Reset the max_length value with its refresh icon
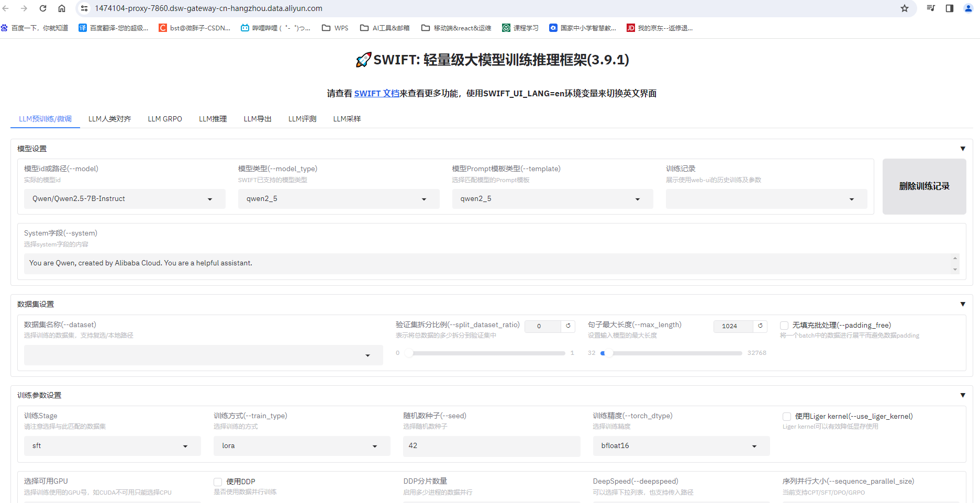Viewport: 980px width, 503px height. point(760,326)
